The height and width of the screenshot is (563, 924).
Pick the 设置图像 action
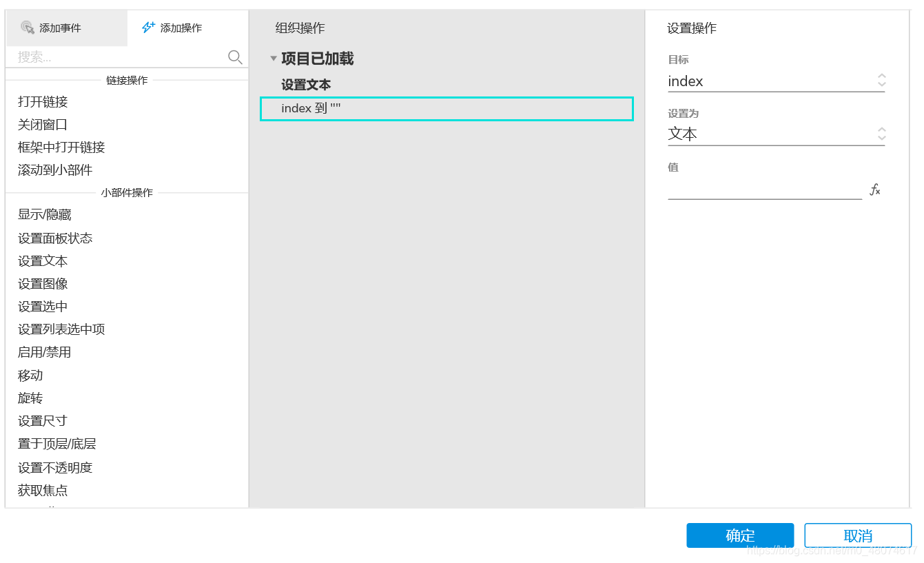tap(43, 284)
